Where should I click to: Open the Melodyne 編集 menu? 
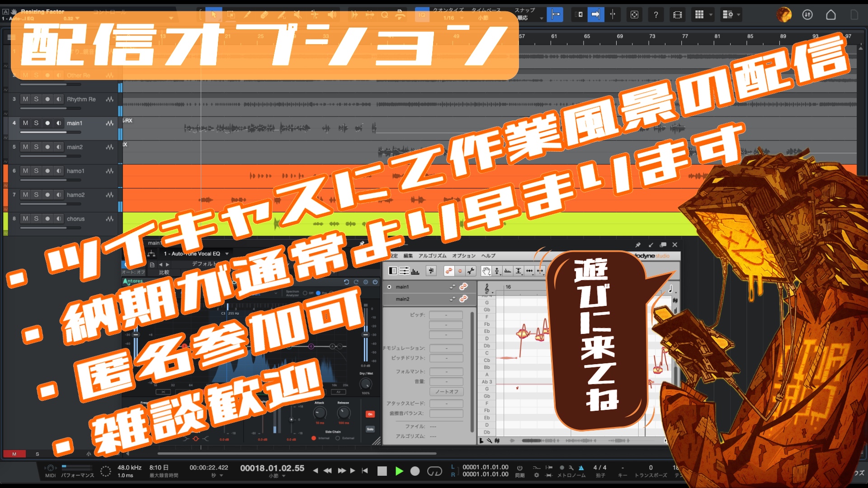[408, 256]
